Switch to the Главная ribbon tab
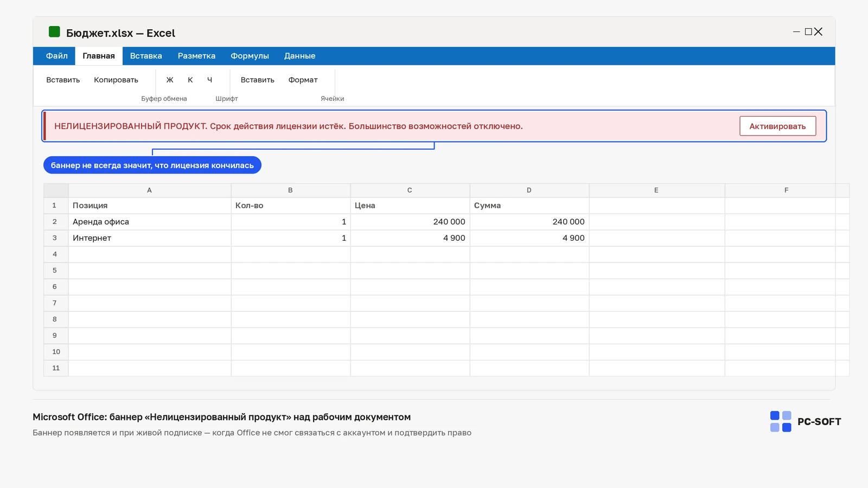The width and height of the screenshot is (868, 488). pos(99,56)
